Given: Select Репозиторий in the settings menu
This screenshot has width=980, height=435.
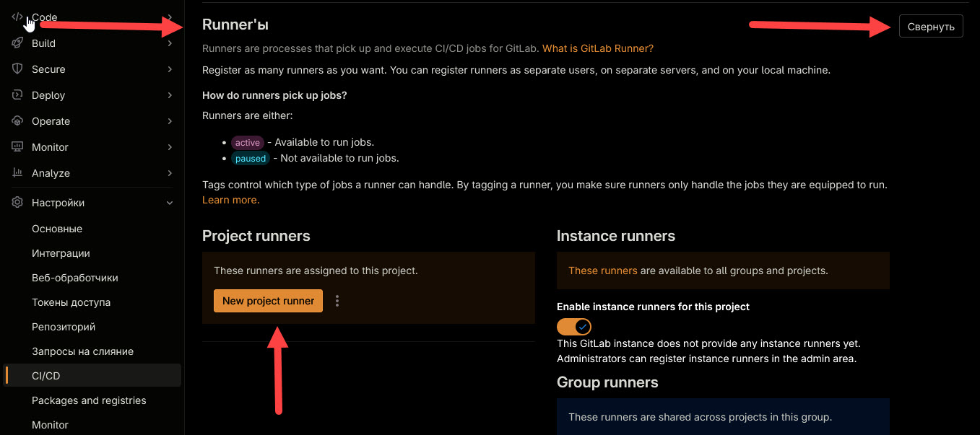Looking at the screenshot, I should 64,327.
